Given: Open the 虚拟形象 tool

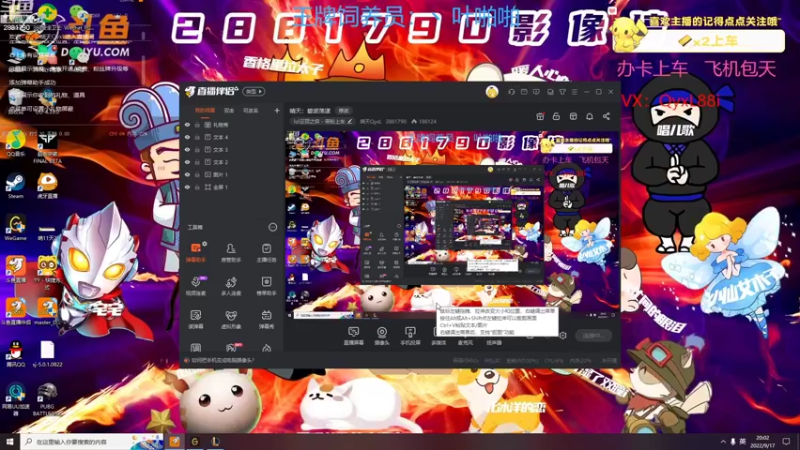Looking at the screenshot, I should pos(231,319).
